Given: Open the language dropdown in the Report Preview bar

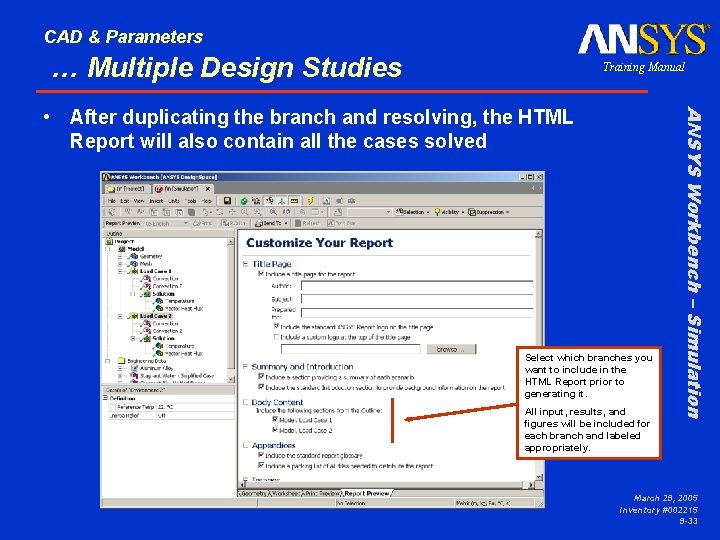Looking at the screenshot, I should click(186, 223).
